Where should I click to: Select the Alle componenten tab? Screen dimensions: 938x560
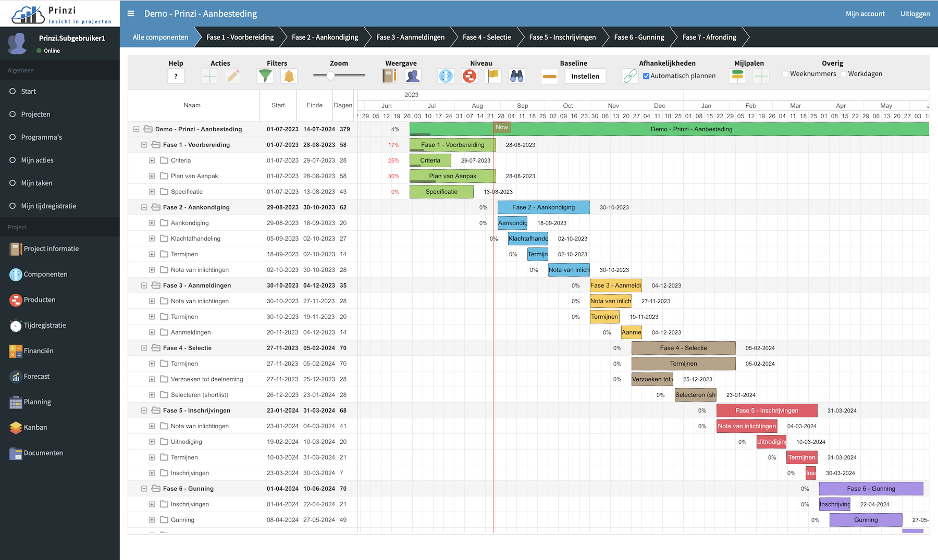coord(161,37)
